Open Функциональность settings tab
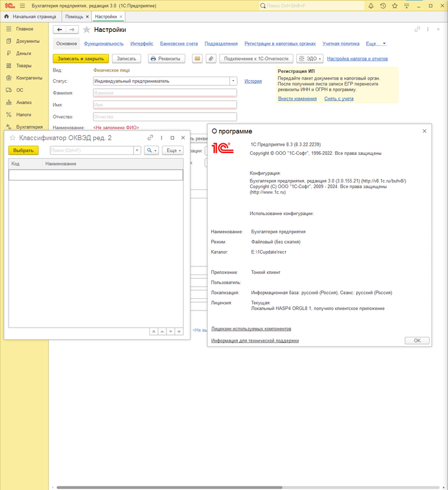The height and width of the screenshot is (490, 448). pyautogui.click(x=103, y=43)
